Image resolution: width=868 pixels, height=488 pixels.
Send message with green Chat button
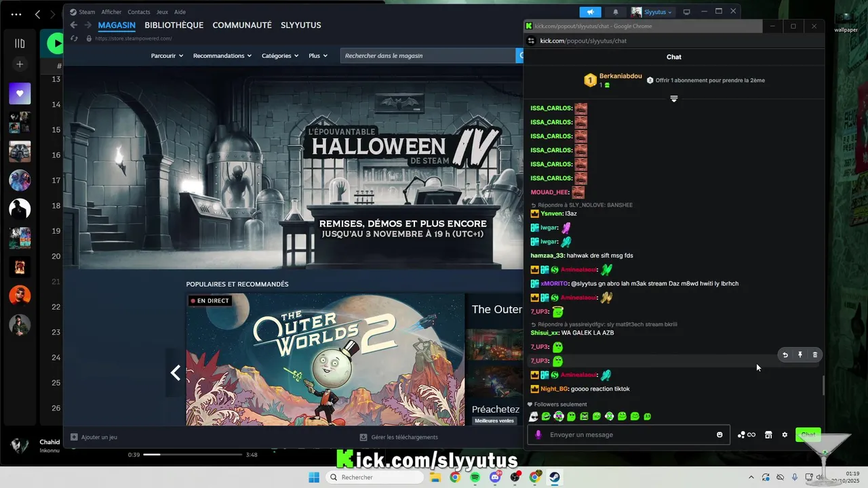pos(808,434)
